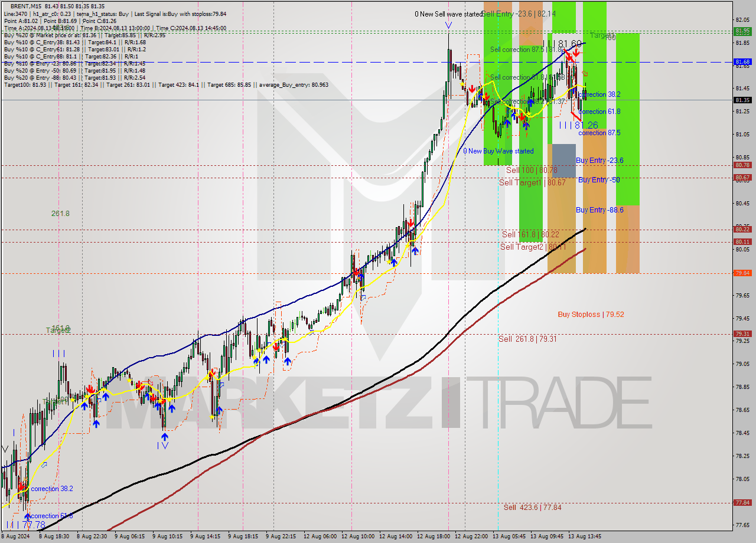The image size is (756, 543).
Task: Select the orange 79.84 stoploss axis tag
Action: point(742,273)
